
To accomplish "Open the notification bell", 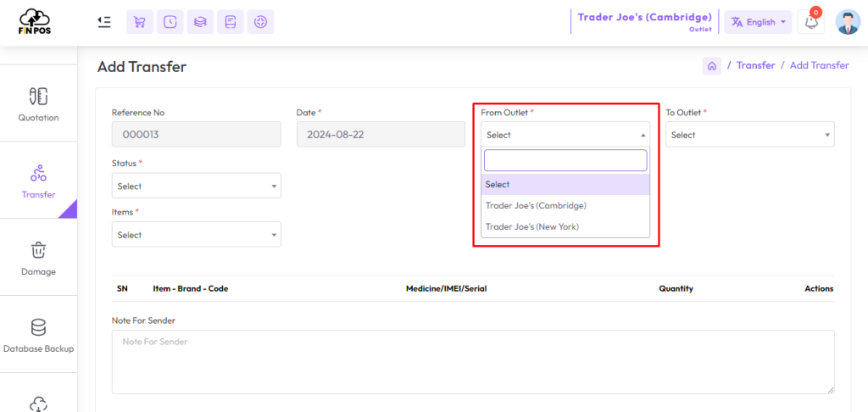I will click(x=811, y=22).
